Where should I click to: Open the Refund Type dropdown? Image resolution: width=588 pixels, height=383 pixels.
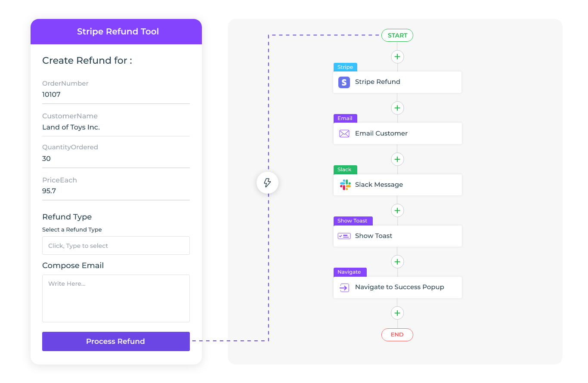[116, 246]
